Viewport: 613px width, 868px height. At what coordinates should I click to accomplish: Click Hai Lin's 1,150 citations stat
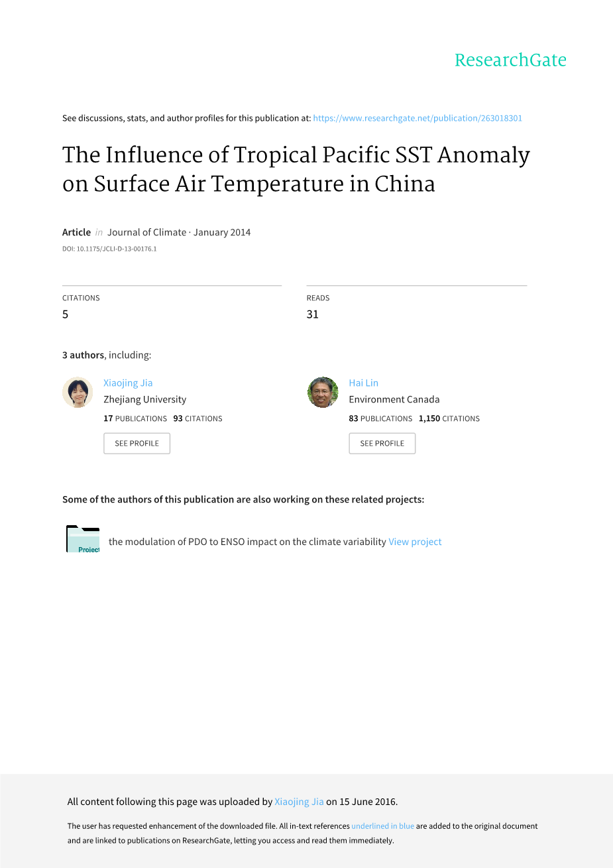click(449, 418)
